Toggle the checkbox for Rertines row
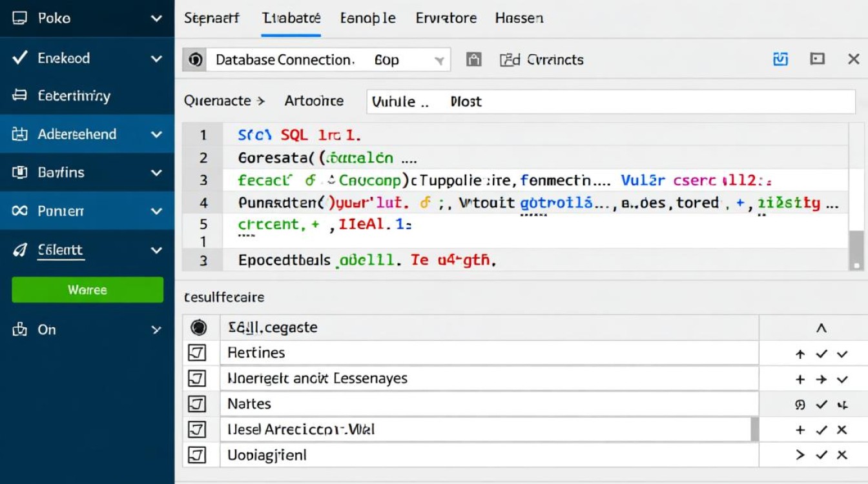 pos(196,353)
